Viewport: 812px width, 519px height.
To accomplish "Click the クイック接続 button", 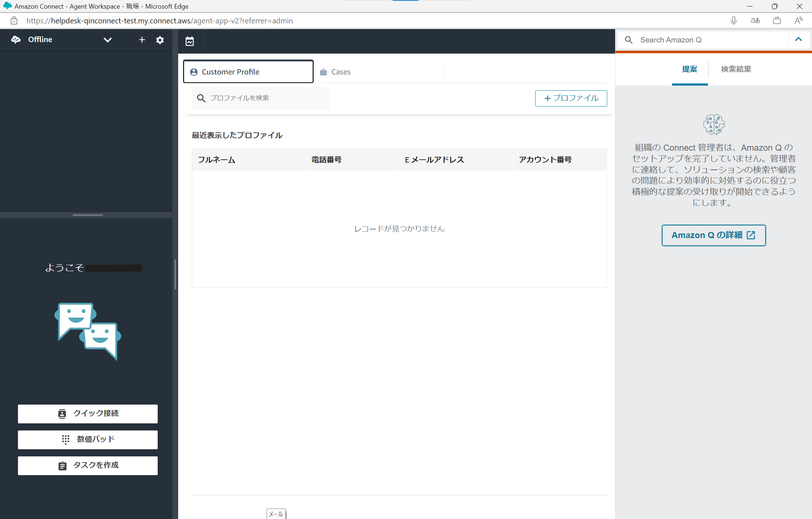I will click(x=88, y=414).
